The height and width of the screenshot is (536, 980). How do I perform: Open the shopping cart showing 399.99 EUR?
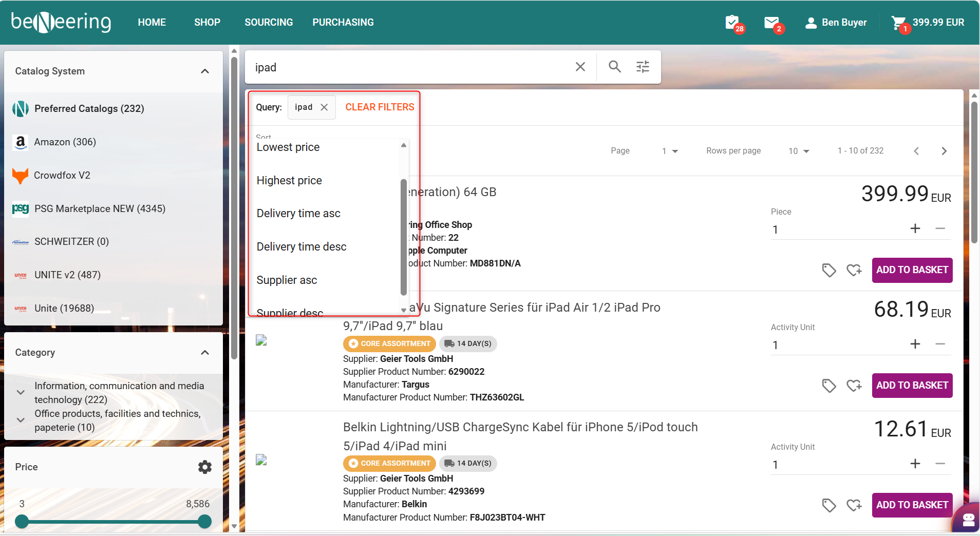pos(928,23)
